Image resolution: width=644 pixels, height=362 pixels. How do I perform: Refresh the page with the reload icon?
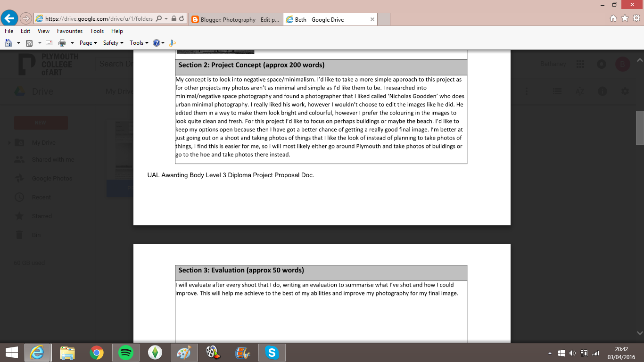[182, 19]
